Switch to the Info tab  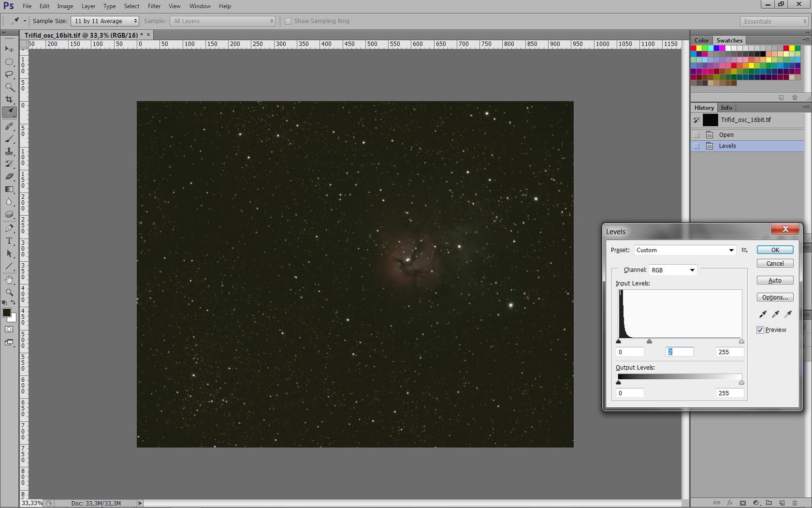(x=726, y=108)
